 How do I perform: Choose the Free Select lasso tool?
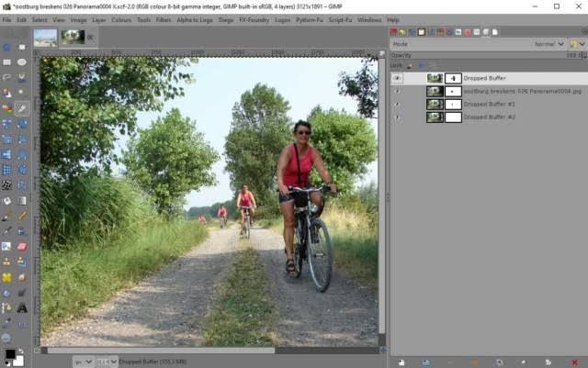(6, 78)
